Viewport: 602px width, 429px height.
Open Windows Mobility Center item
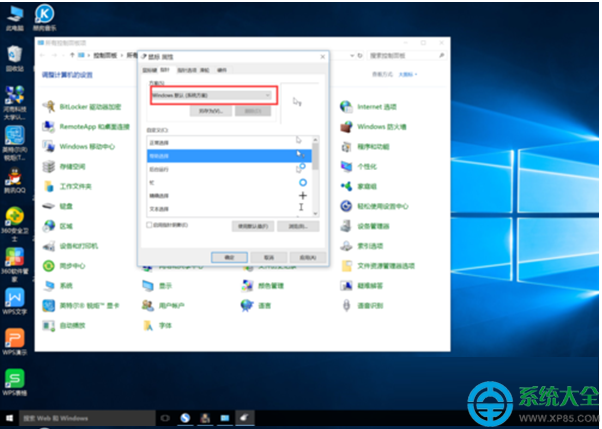tap(79, 147)
